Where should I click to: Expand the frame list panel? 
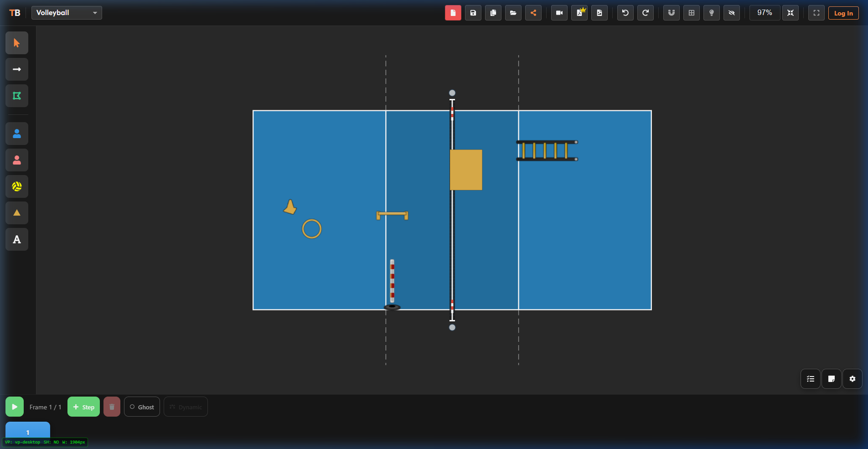point(810,379)
